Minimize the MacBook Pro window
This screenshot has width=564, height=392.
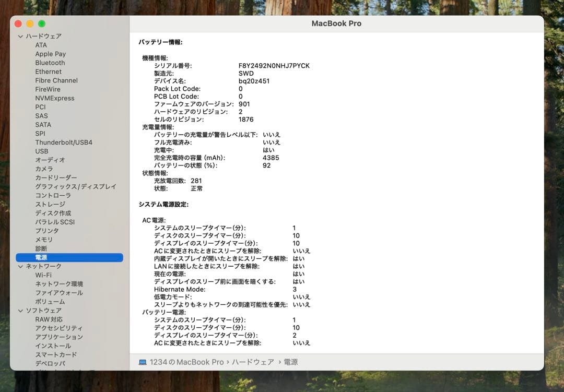coord(30,23)
